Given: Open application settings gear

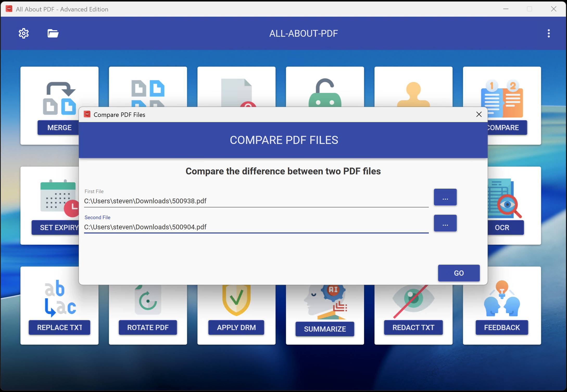Looking at the screenshot, I should tap(24, 33).
